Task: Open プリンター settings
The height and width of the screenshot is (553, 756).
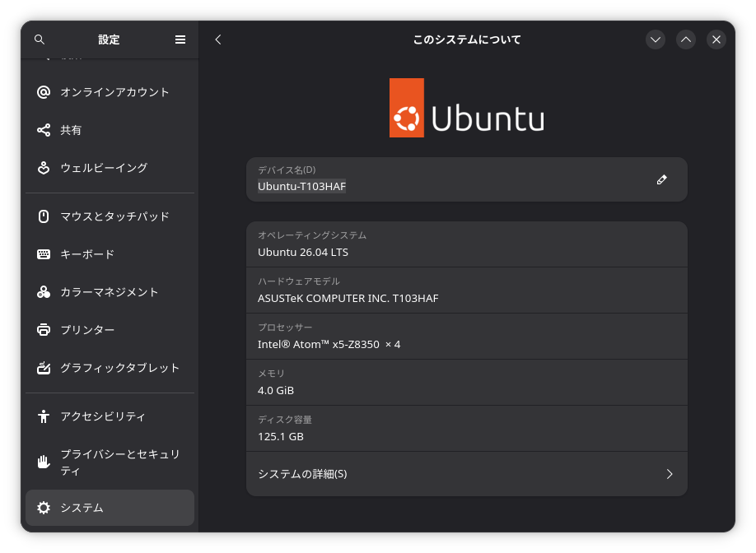Action: pos(110,330)
